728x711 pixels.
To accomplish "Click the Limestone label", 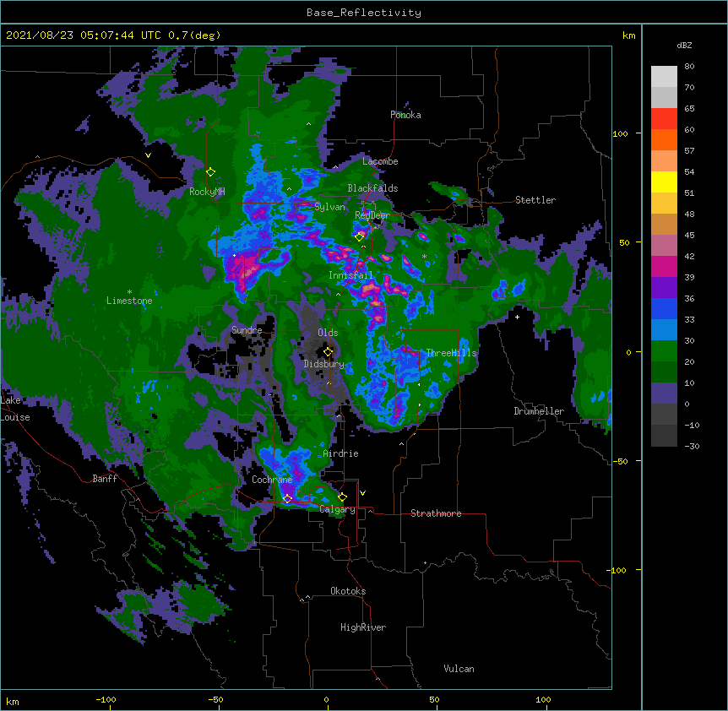I will click(129, 301).
